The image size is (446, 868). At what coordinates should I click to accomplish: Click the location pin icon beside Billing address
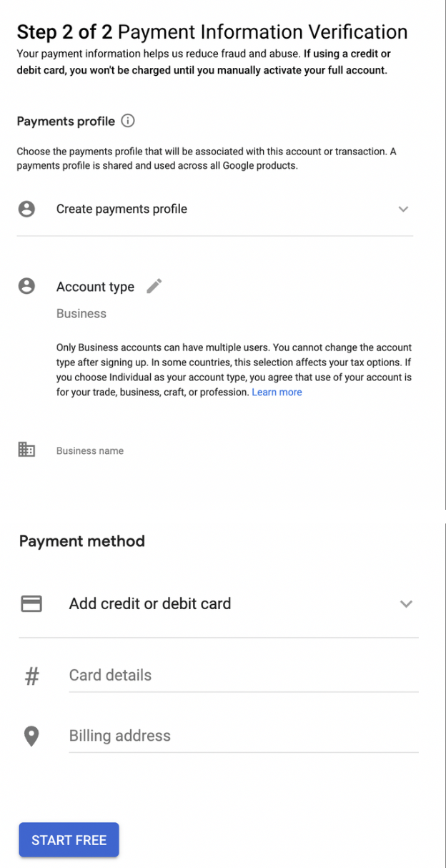(31, 736)
